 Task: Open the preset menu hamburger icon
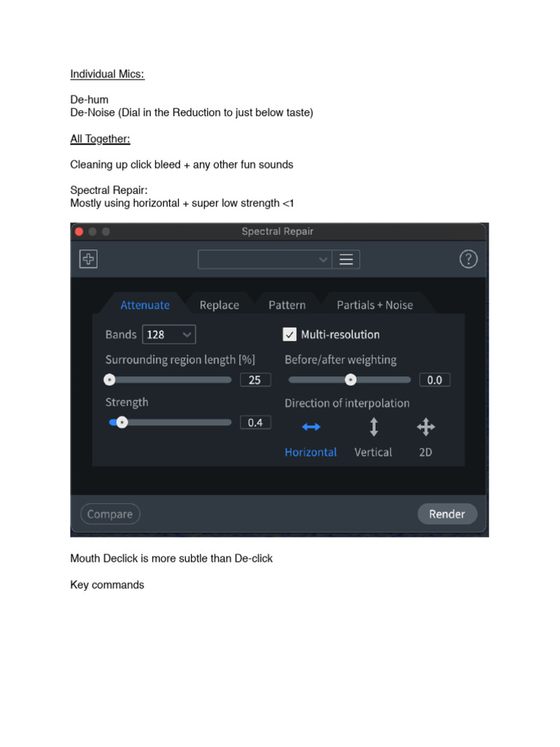tap(346, 260)
